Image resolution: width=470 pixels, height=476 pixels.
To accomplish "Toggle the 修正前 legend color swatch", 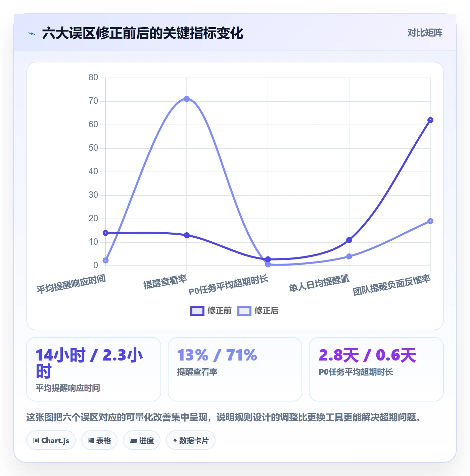I will pos(197,311).
